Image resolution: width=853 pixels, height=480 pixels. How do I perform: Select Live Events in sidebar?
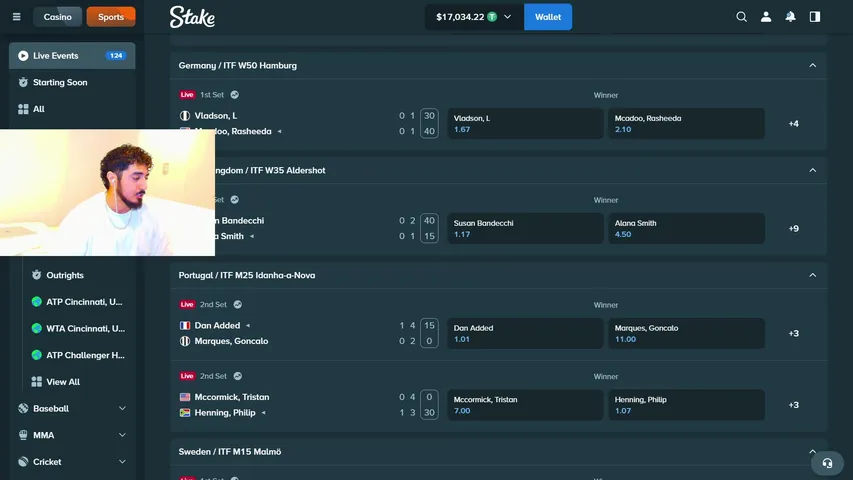[72, 56]
